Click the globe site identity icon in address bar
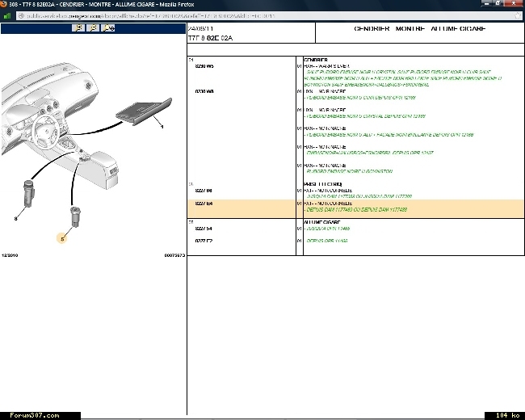525x420 pixels. click(x=21, y=15)
